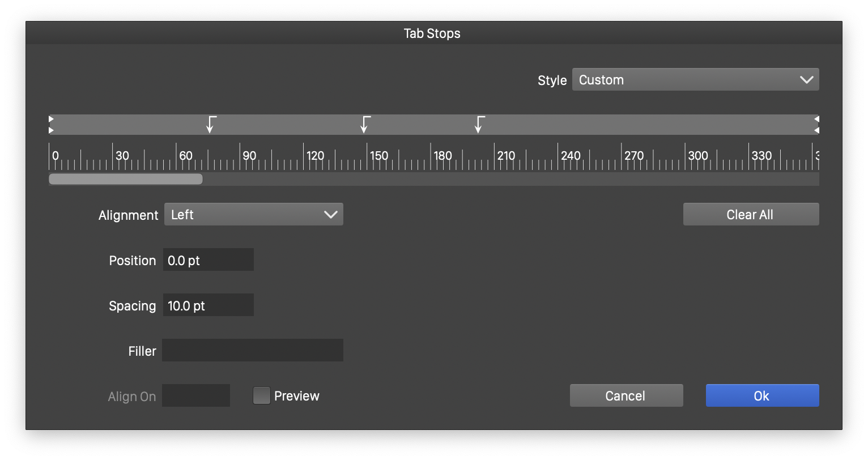Select the tab stop marker near 73 pt
The width and height of the screenshot is (868, 460).
[x=210, y=125]
